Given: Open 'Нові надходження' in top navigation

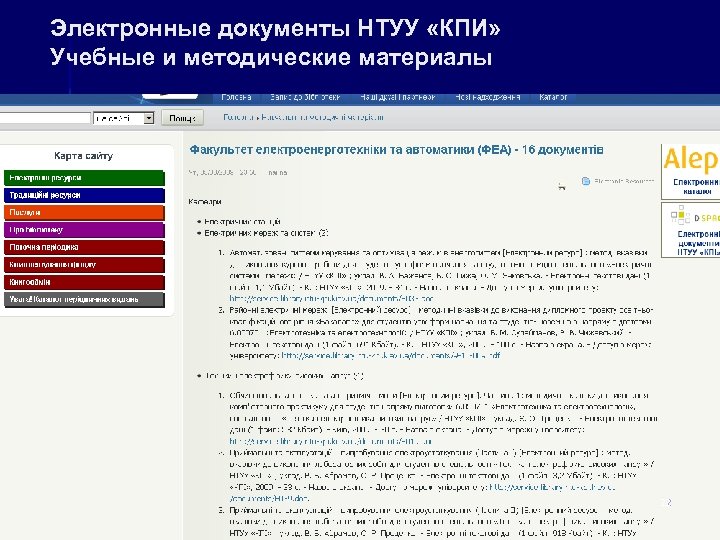Looking at the screenshot, I should pyautogui.click(x=488, y=97).
